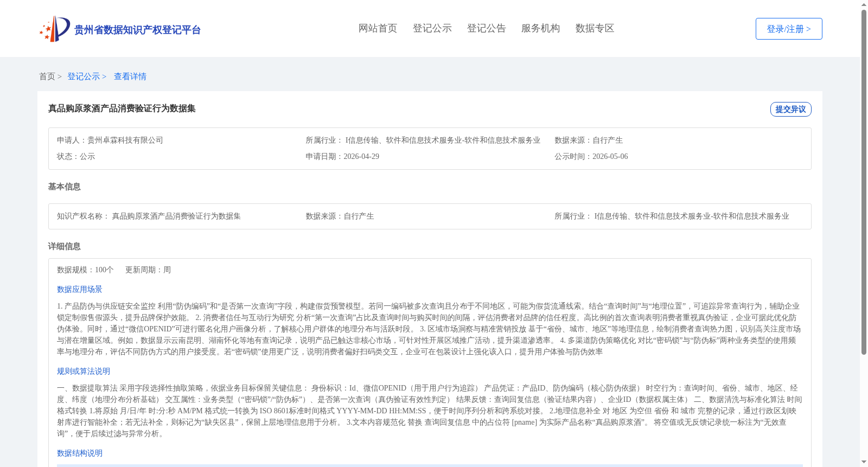Click 状态：公示 text
The height and width of the screenshot is (467, 868).
coord(76,156)
